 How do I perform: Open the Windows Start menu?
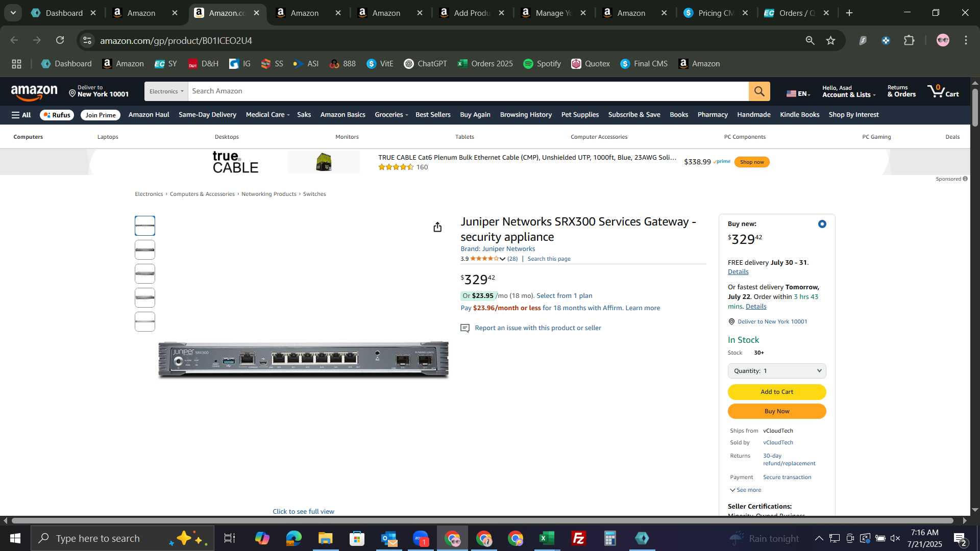15,538
